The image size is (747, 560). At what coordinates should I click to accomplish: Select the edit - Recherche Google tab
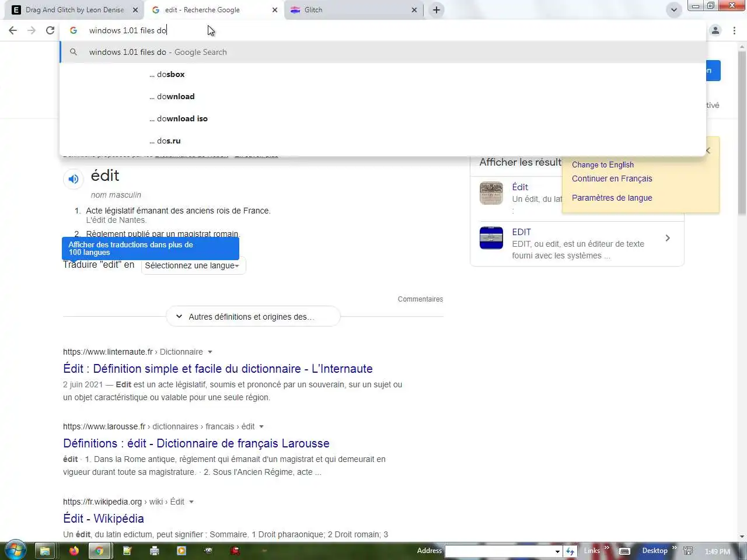[213, 10]
